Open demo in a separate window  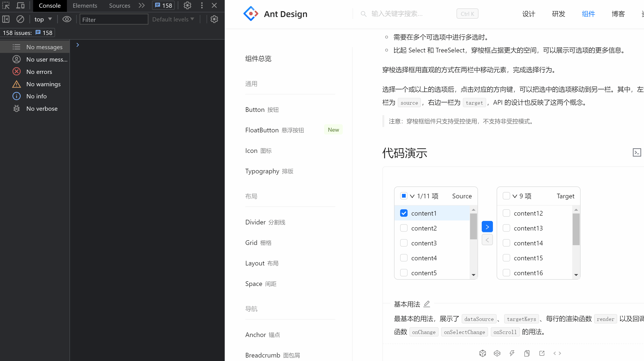[x=542, y=353]
